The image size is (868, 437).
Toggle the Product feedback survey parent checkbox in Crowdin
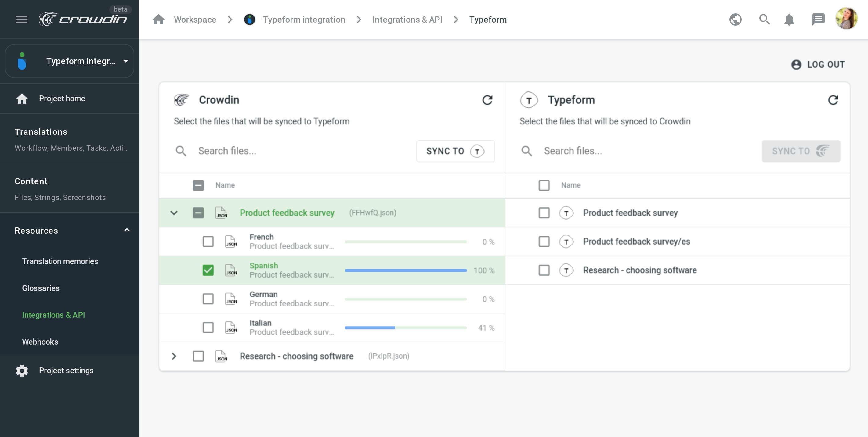tap(198, 213)
